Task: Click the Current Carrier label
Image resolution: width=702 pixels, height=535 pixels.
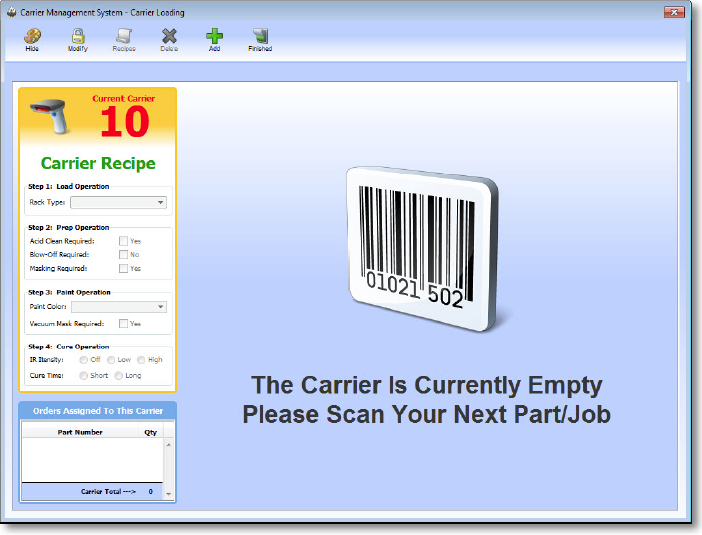Action: tap(124, 98)
